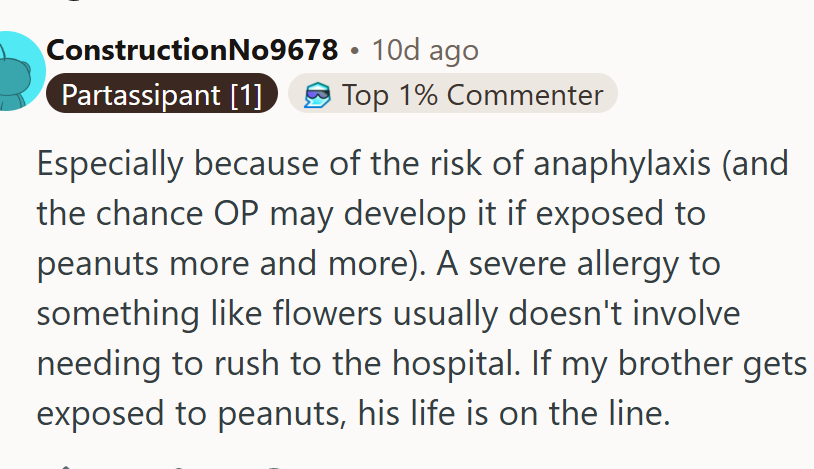
Task: Click the "10d ago" comment timestamp
Action: click(425, 49)
